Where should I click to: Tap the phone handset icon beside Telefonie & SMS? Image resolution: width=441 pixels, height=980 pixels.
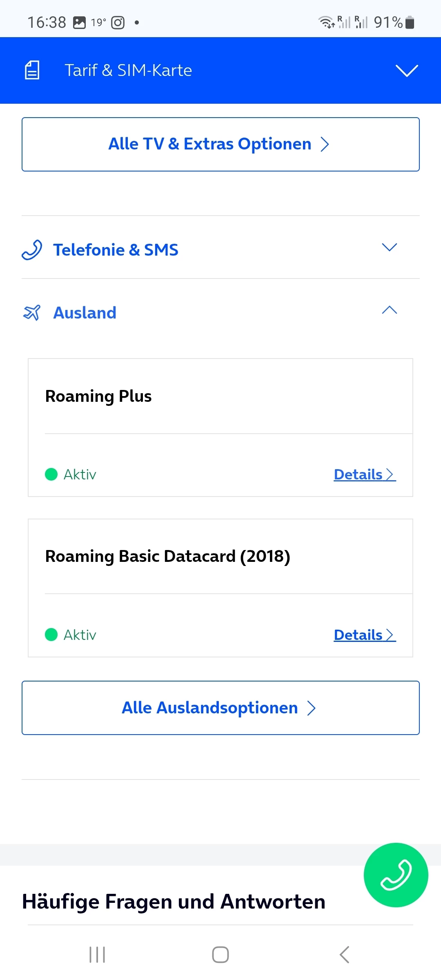[32, 249]
